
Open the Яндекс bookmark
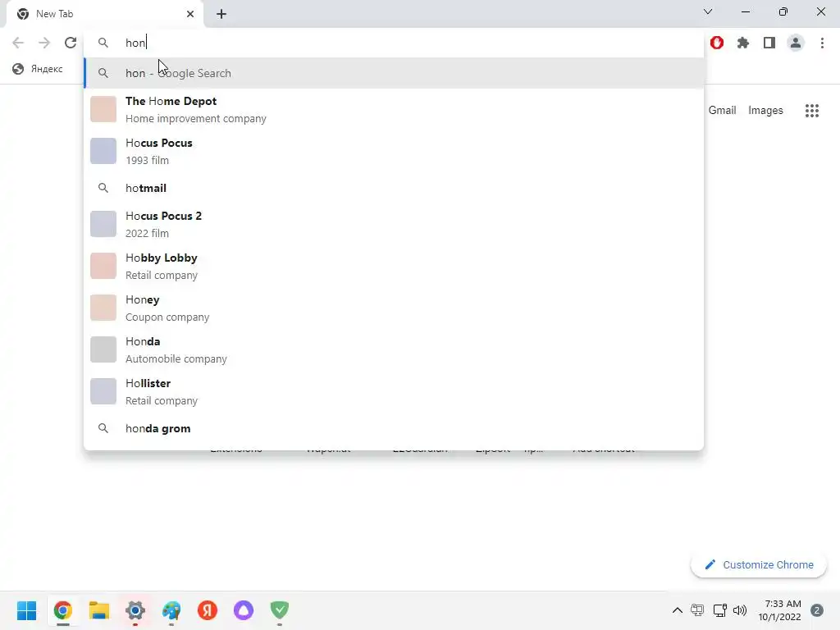click(38, 69)
